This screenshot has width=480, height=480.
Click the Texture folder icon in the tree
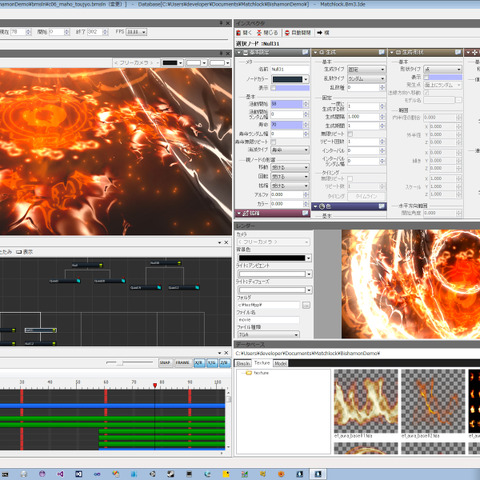point(249,373)
